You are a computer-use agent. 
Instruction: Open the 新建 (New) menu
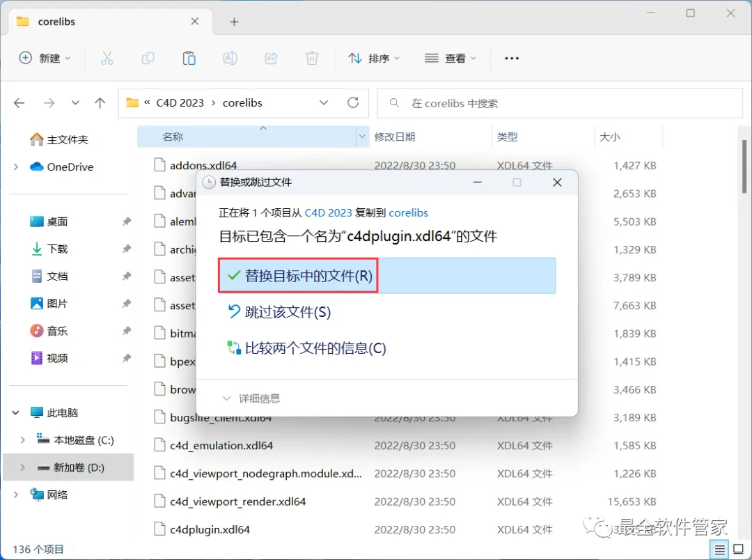click(45, 58)
